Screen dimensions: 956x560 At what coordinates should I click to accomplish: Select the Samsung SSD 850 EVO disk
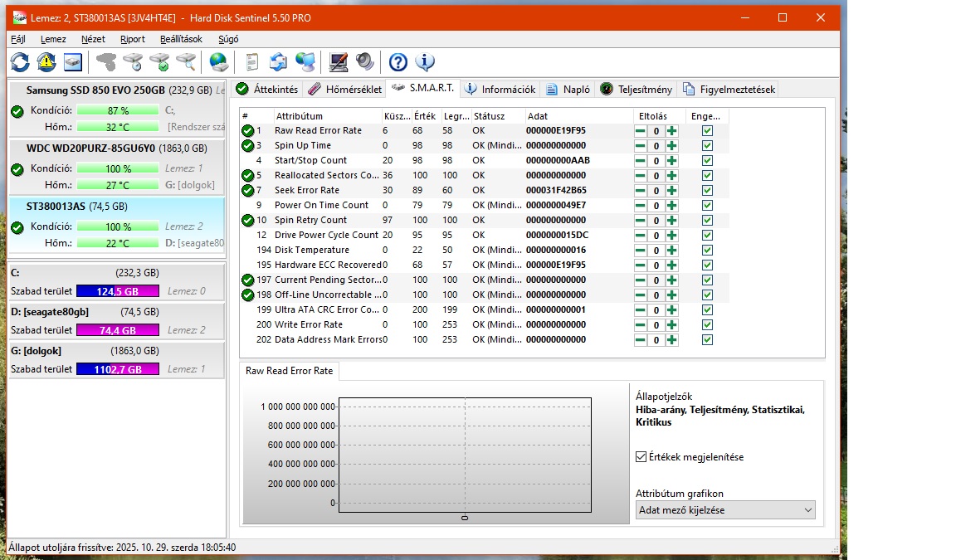pos(95,90)
